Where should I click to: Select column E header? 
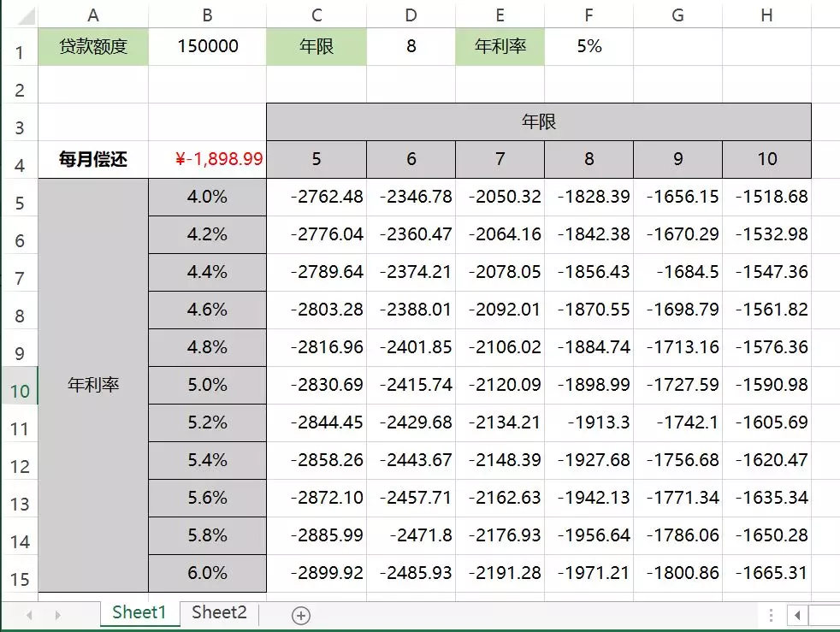pyautogui.click(x=500, y=15)
